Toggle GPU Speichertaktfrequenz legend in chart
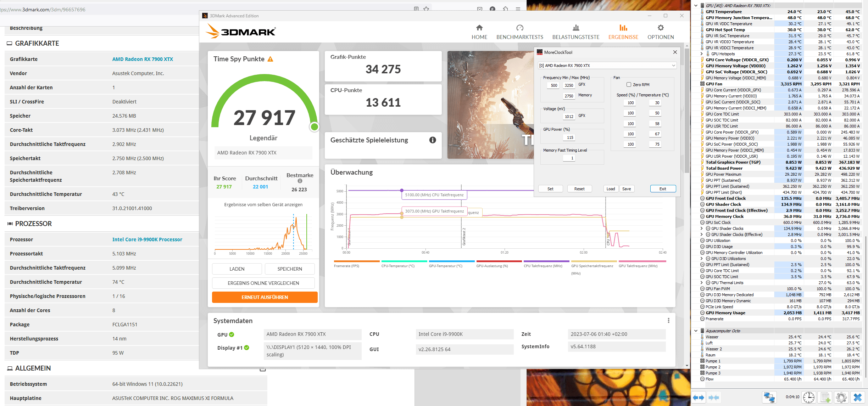 (594, 267)
